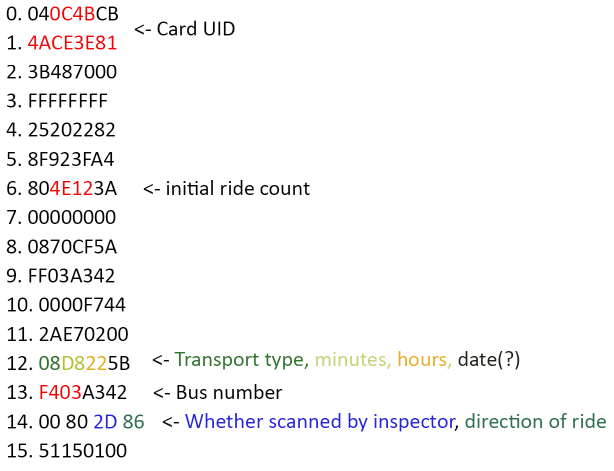Click the green Transport type label

point(242,359)
